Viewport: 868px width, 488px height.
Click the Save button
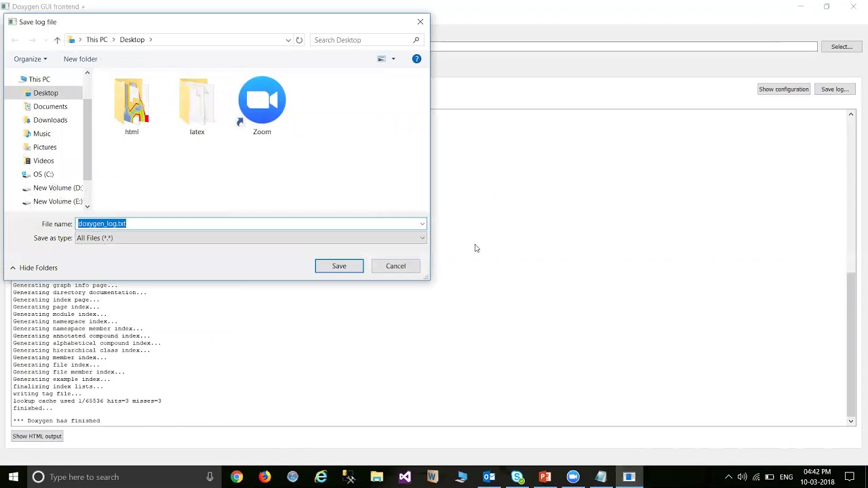tap(339, 266)
